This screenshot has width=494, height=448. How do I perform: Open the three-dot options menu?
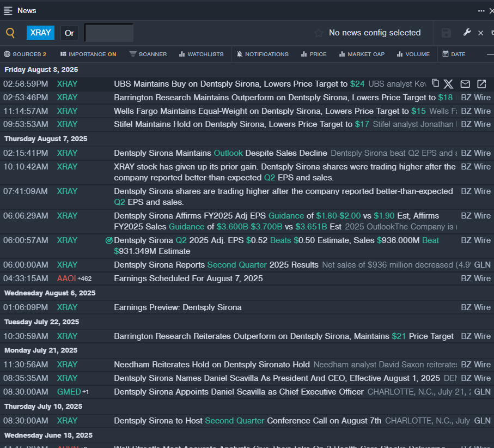[x=481, y=11]
